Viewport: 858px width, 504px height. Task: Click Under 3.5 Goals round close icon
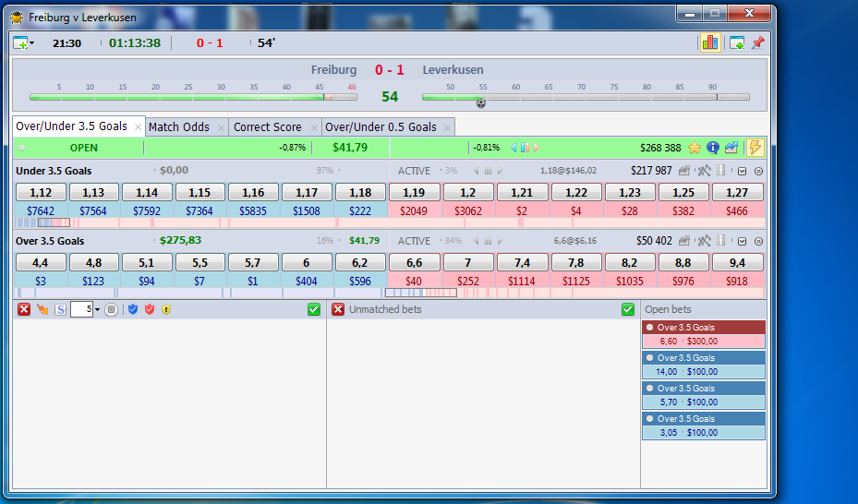[758, 172]
